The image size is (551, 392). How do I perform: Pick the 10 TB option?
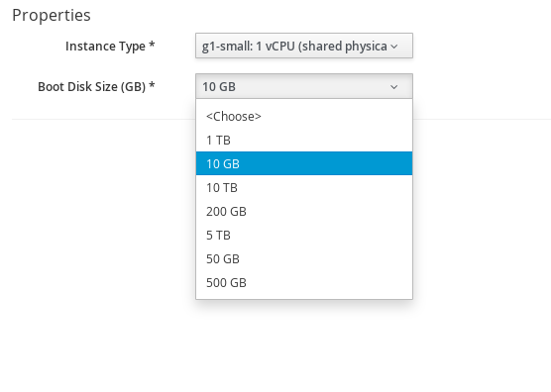tap(304, 187)
